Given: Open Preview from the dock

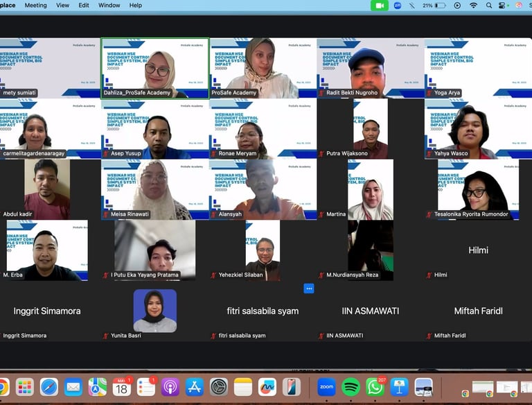Looking at the screenshot, I should [424, 387].
